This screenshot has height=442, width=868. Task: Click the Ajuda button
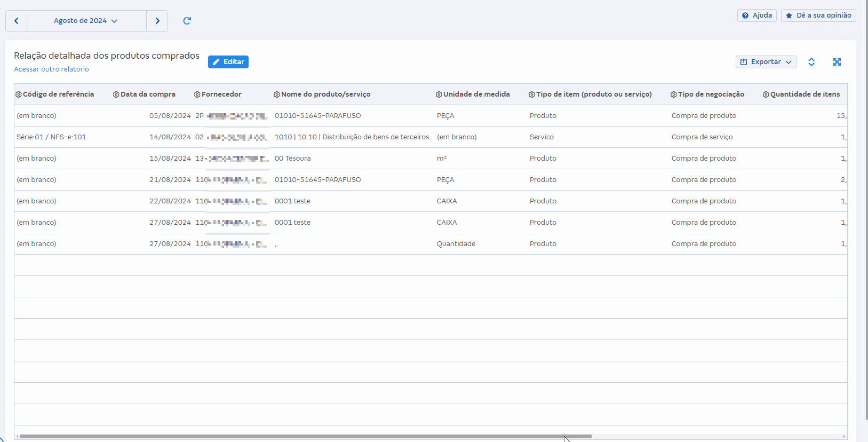[x=756, y=15]
